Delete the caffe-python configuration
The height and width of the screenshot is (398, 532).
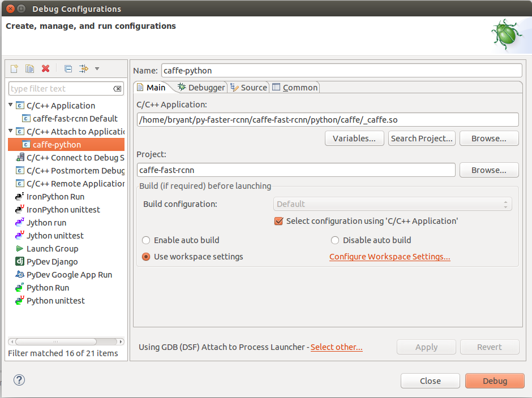pos(45,68)
